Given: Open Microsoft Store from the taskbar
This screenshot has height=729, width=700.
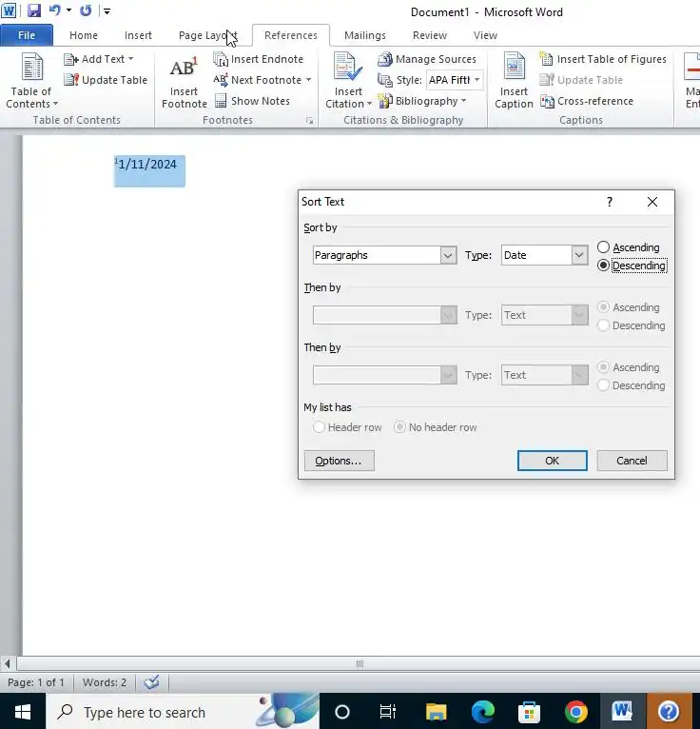Looking at the screenshot, I should [x=529, y=712].
